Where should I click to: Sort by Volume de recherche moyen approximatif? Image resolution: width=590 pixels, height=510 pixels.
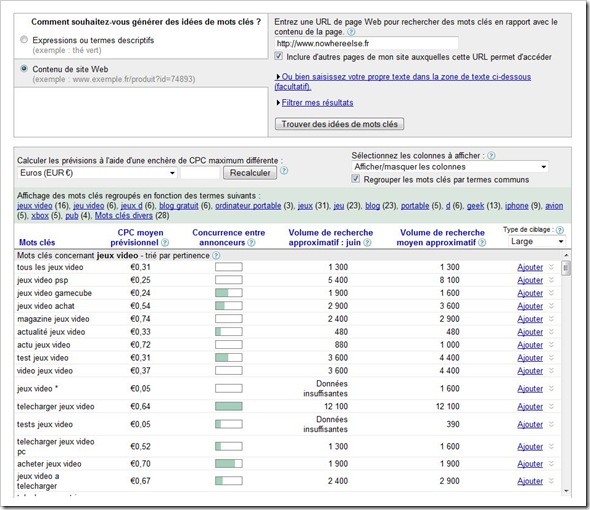pos(440,237)
